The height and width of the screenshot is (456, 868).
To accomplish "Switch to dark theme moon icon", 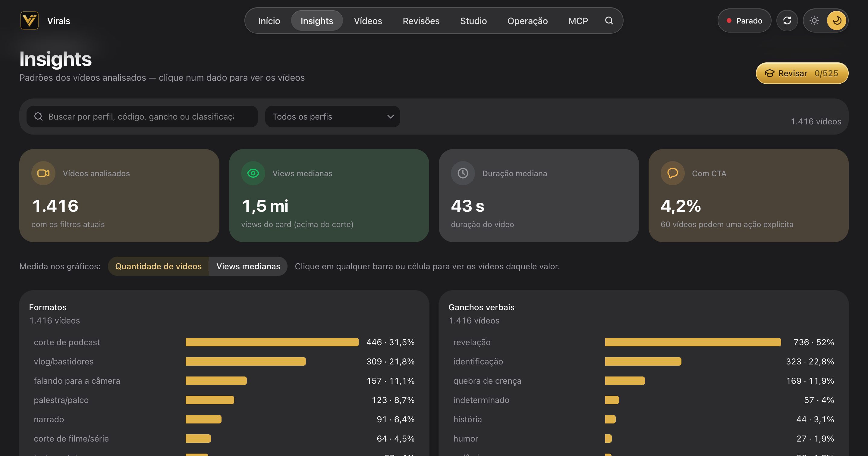I will click(837, 20).
